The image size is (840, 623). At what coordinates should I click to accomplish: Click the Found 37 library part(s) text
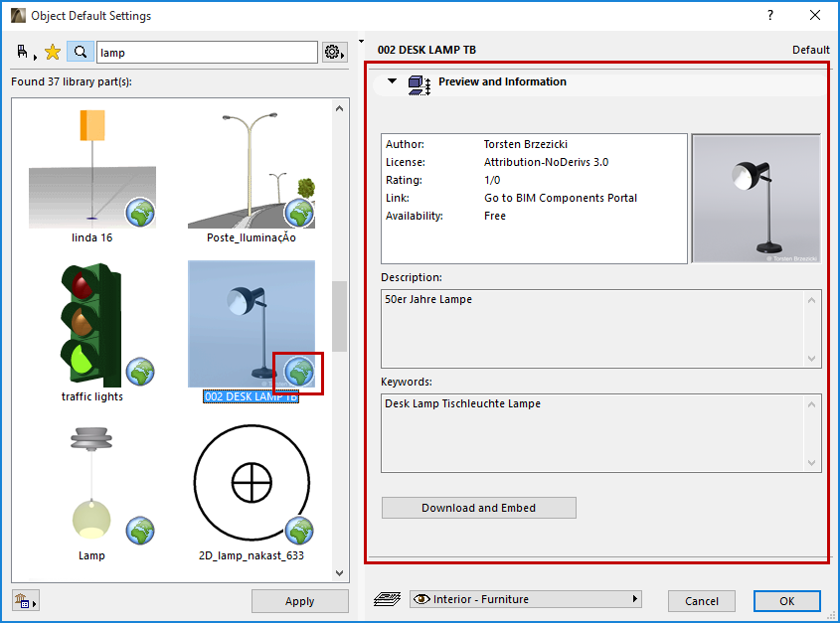coord(72,81)
